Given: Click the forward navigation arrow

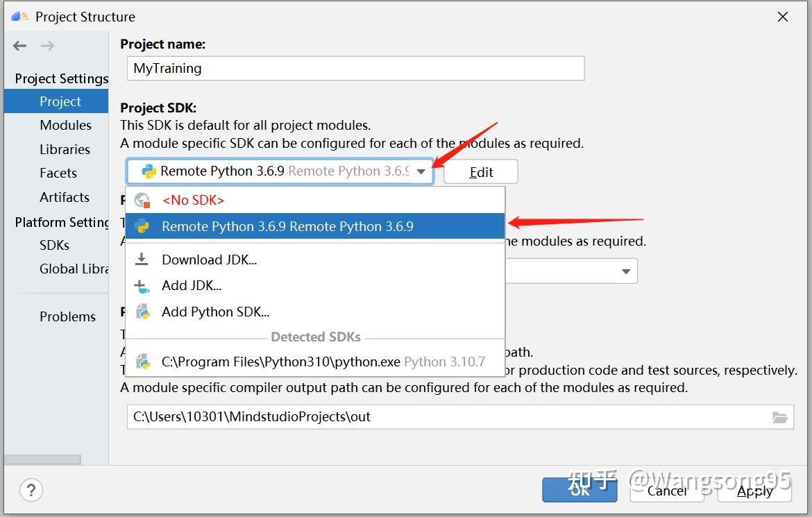Looking at the screenshot, I should (48, 46).
